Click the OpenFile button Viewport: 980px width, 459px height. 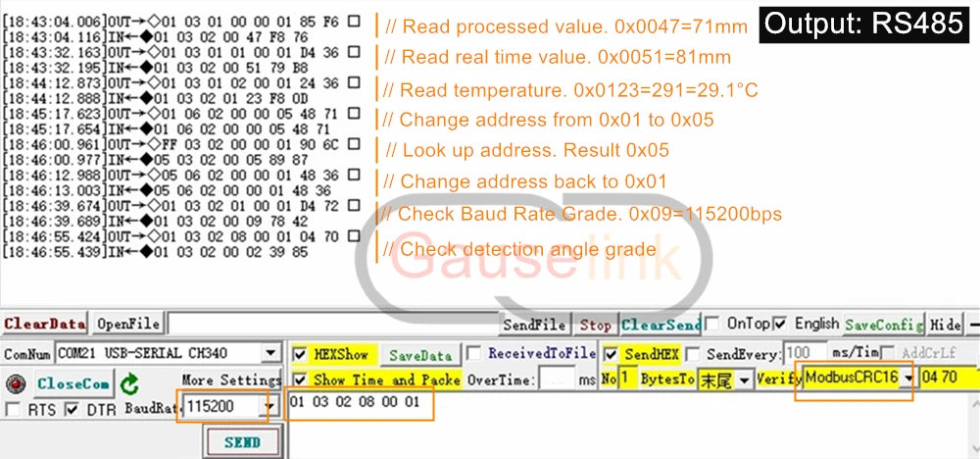point(128,324)
